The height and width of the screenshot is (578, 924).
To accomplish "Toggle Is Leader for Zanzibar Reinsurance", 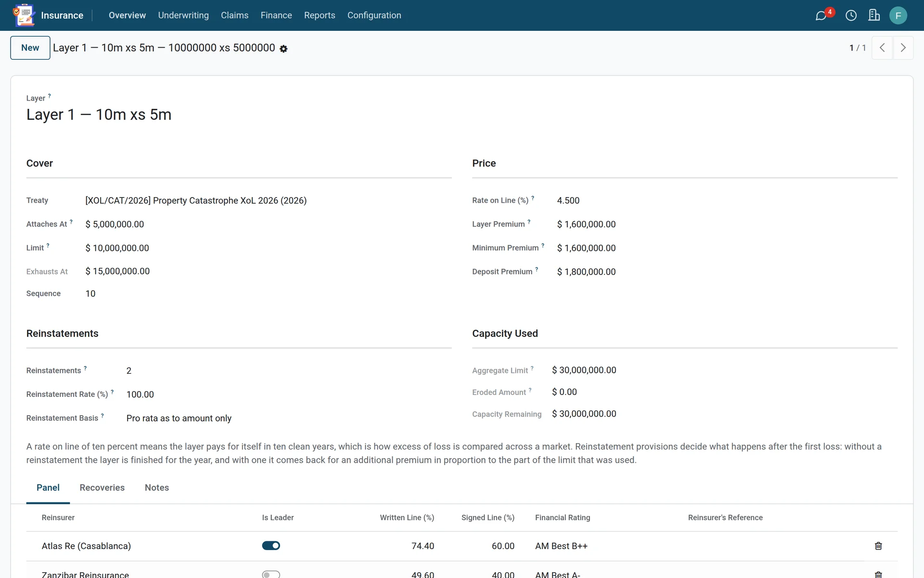I will 271,574.
